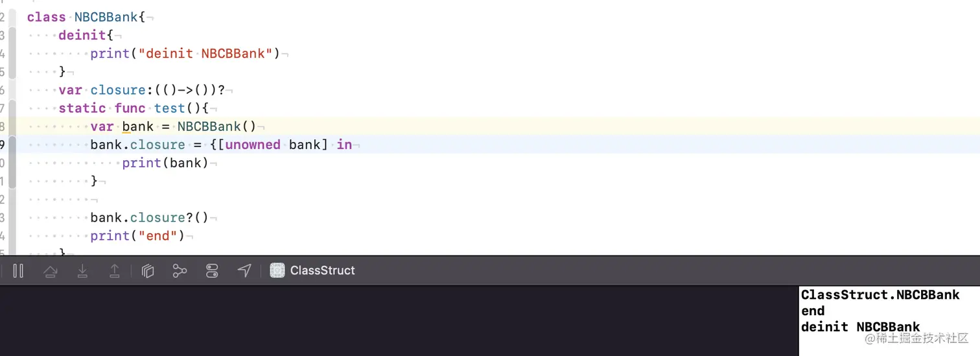Click the Simulate Location arrow icon
The width and height of the screenshot is (980, 356).
coord(244,270)
